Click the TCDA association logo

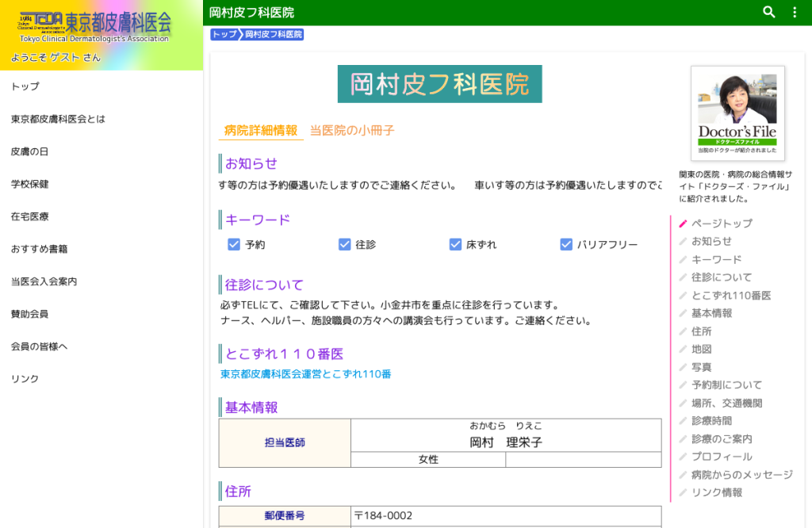click(95, 27)
